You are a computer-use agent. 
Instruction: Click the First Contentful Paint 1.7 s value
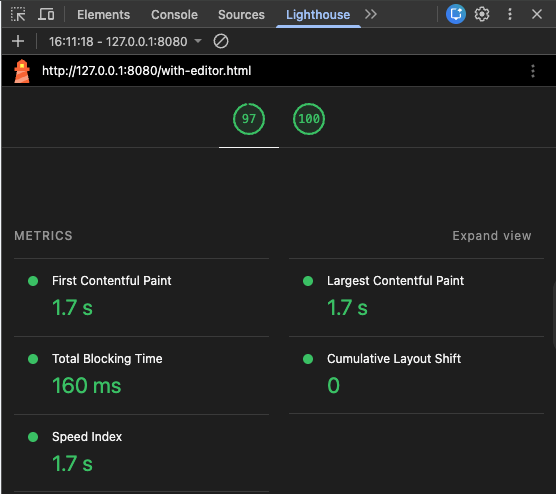tap(72, 307)
